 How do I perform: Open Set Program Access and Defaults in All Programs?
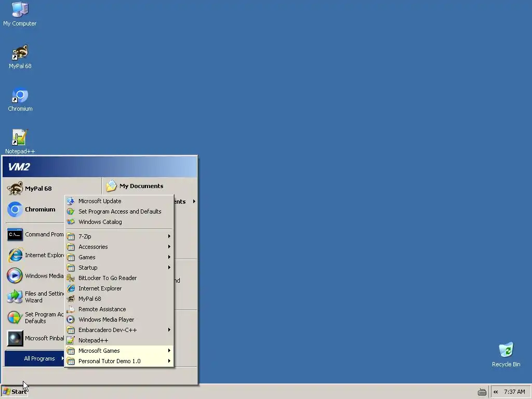[x=119, y=211]
